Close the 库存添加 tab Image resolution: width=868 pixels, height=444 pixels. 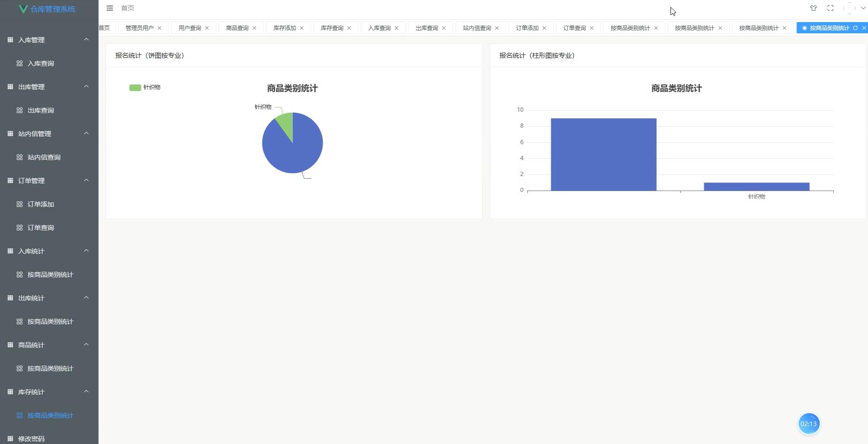click(302, 28)
